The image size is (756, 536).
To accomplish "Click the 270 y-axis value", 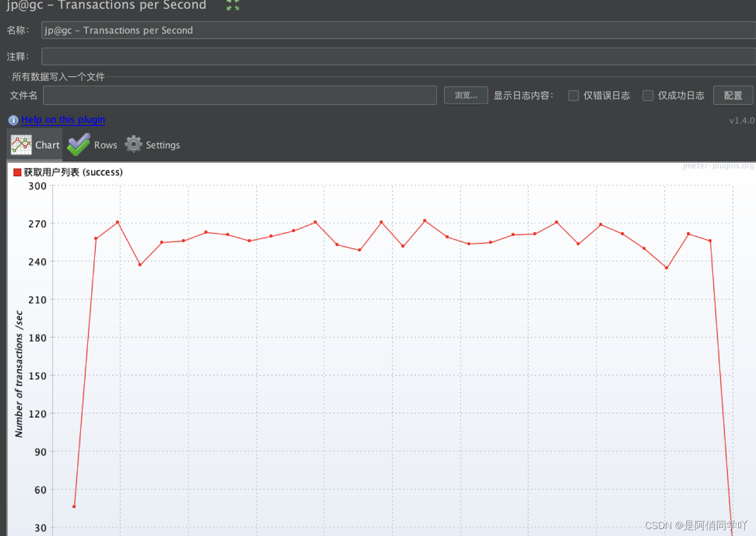I will click(x=38, y=224).
